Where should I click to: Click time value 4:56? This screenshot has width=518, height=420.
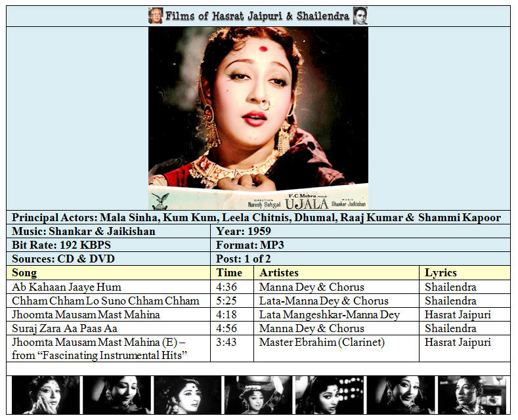click(x=227, y=329)
